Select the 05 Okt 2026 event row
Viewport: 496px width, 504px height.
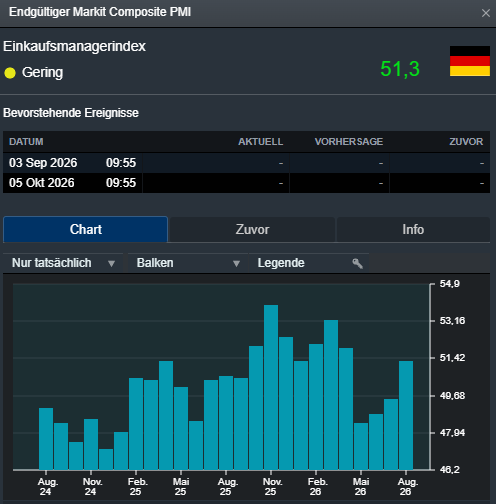coord(246,183)
